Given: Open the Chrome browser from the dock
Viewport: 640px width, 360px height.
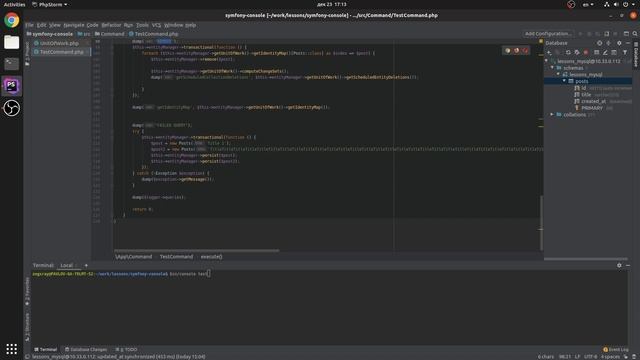Looking at the screenshot, I should point(11,20).
